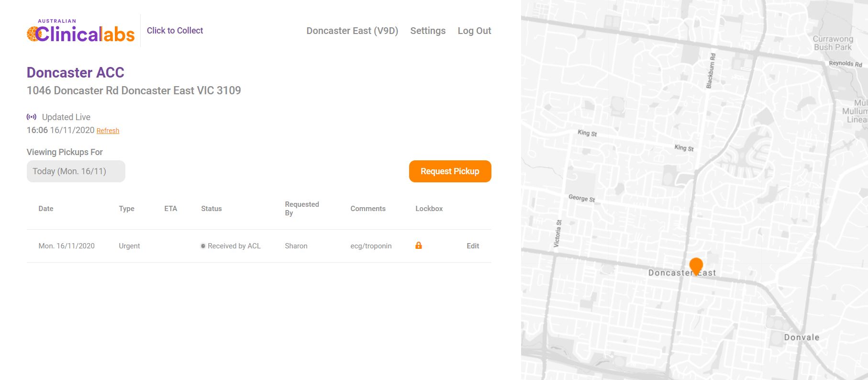Click the Status column header
The width and height of the screenshot is (868, 380).
(x=211, y=209)
